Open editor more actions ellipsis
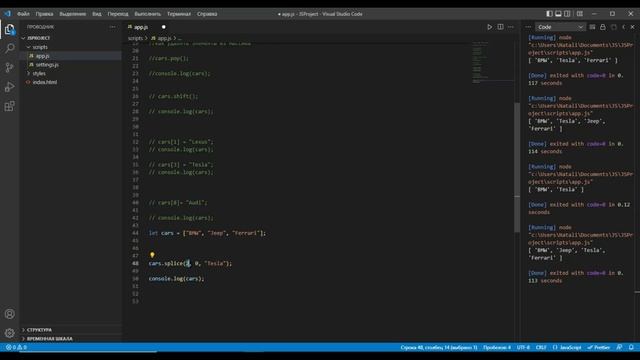The width and height of the screenshot is (640, 360). click(x=511, y=27)
